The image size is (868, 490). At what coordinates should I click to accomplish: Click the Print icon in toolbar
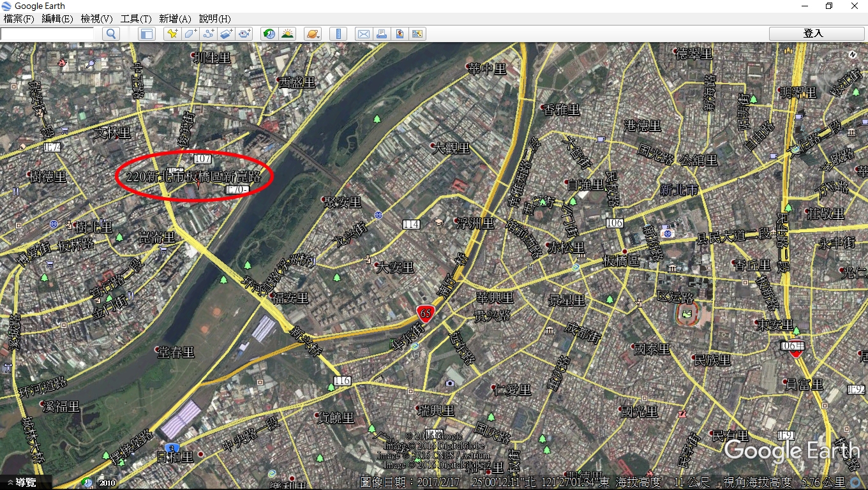tap(382, 34)
